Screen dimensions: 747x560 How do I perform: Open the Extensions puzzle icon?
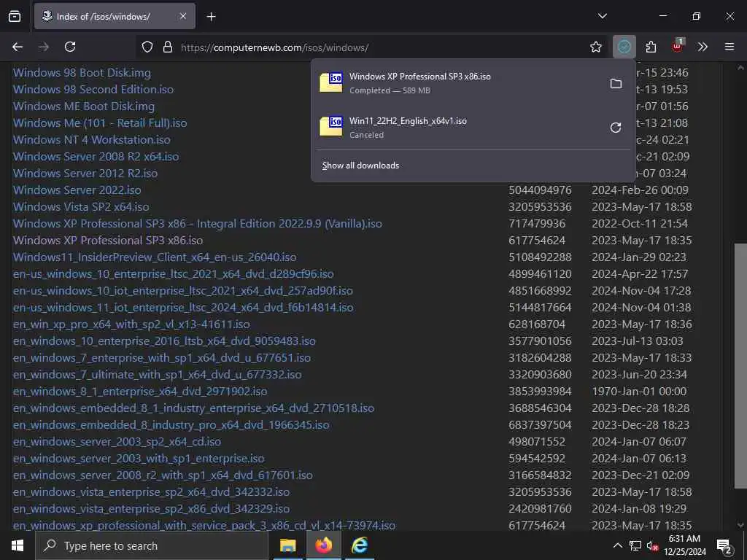pyautogui.click(x=651, y=47)
